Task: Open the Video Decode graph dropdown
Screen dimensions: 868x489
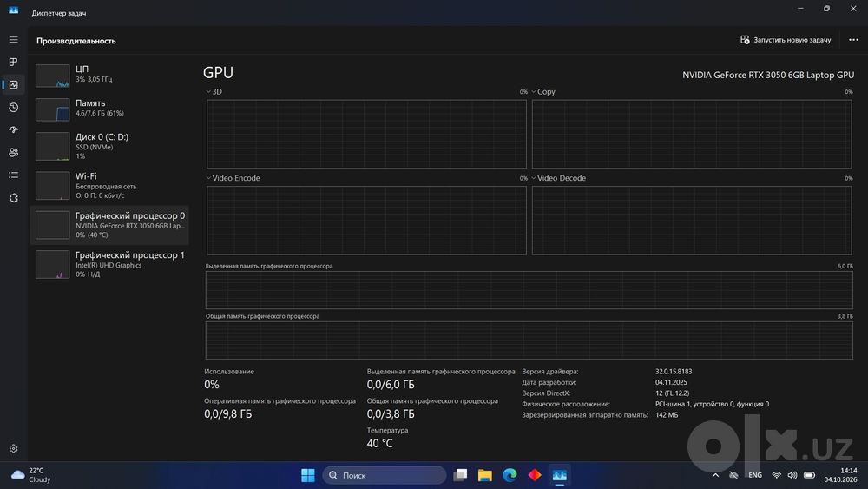Action: click(558, 178)
